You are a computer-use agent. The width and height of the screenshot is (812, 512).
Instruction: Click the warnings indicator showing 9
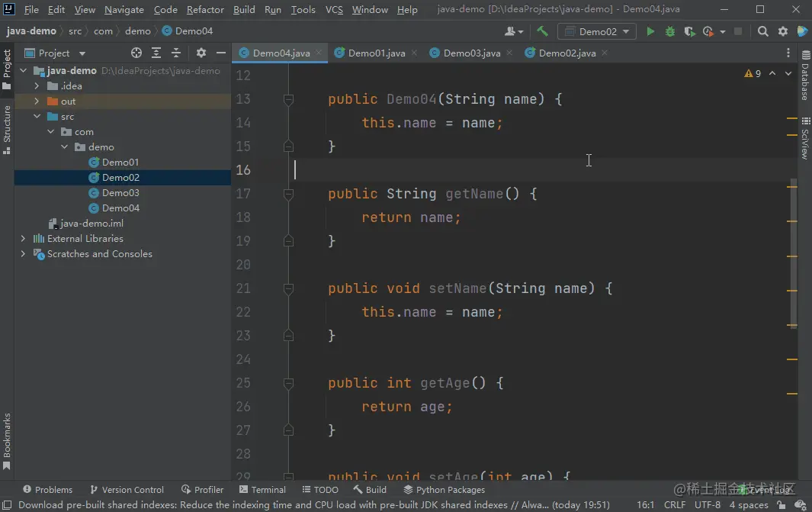coord(753,73)
